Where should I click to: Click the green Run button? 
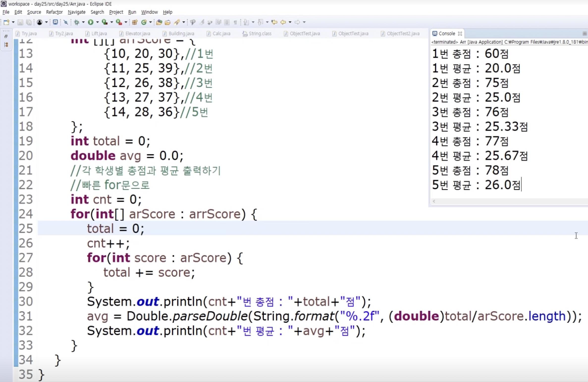click(x=91, y=22)
